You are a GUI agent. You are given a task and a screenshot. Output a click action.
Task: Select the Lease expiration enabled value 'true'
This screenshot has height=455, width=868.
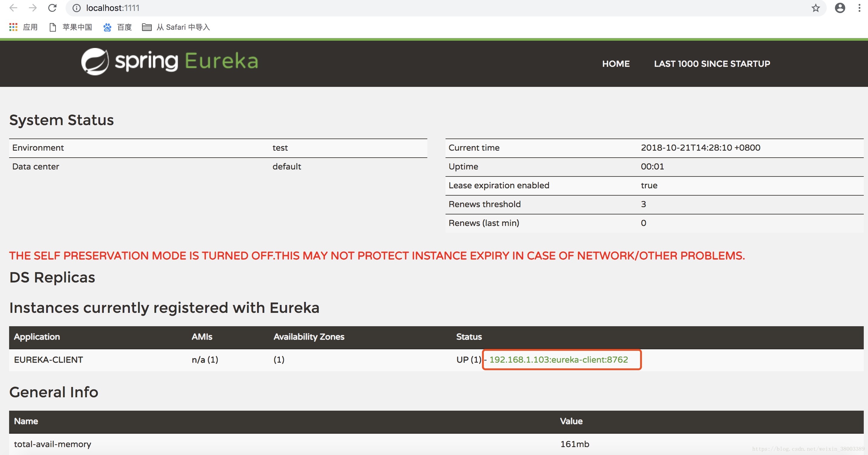pos(649,186)
